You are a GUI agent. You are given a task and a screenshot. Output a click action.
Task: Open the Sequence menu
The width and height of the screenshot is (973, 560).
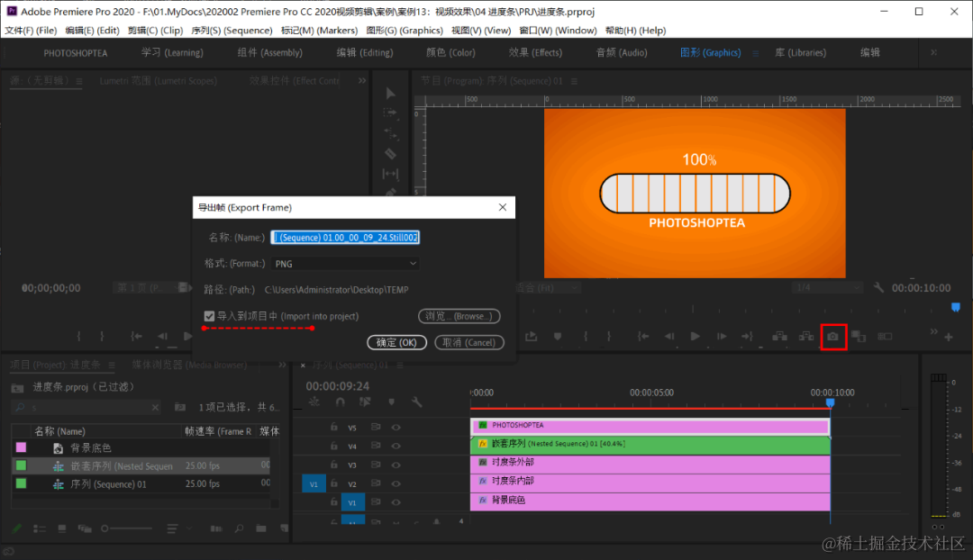232,31
